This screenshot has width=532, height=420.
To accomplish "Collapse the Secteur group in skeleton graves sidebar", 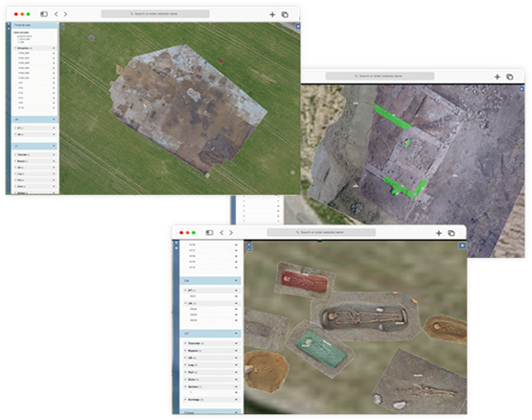I will tap(185, 386).
